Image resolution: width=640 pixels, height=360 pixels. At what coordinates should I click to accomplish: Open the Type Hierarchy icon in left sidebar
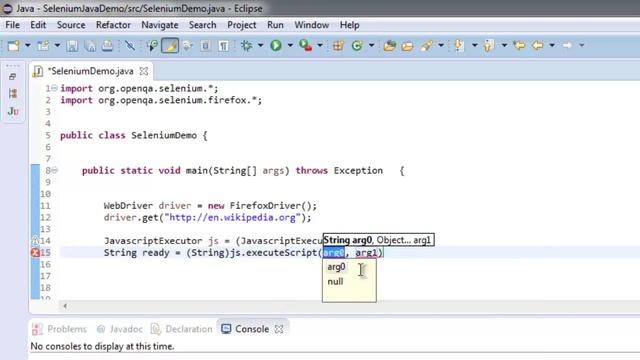click(x=13, y=93)
